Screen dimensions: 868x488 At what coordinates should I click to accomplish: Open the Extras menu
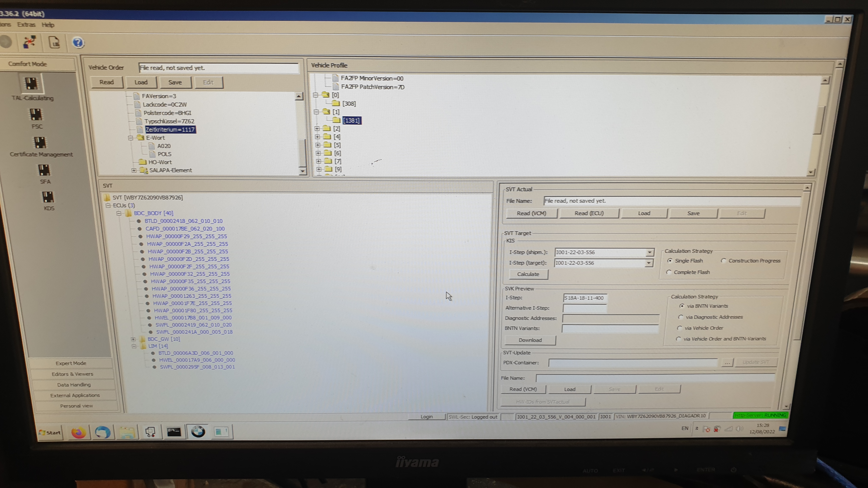[26, 25]
